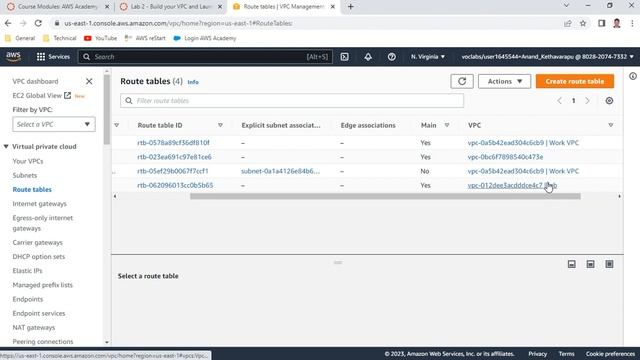Focus the AWS console search box

205,57
